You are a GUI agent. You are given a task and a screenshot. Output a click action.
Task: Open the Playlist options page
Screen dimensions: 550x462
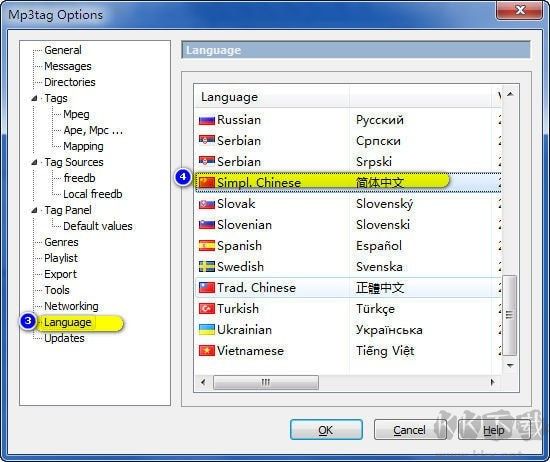(x=61, y=259)
